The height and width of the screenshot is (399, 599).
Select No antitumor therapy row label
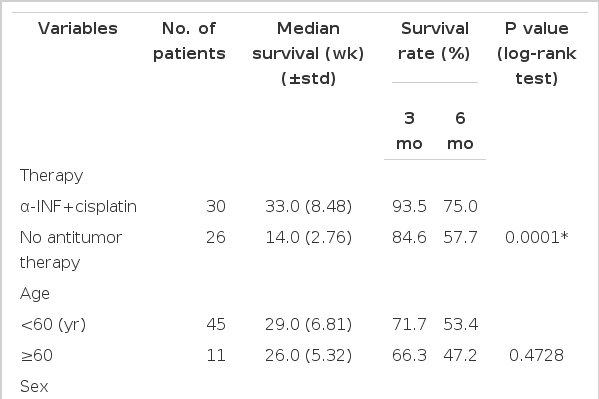[71, 250]
